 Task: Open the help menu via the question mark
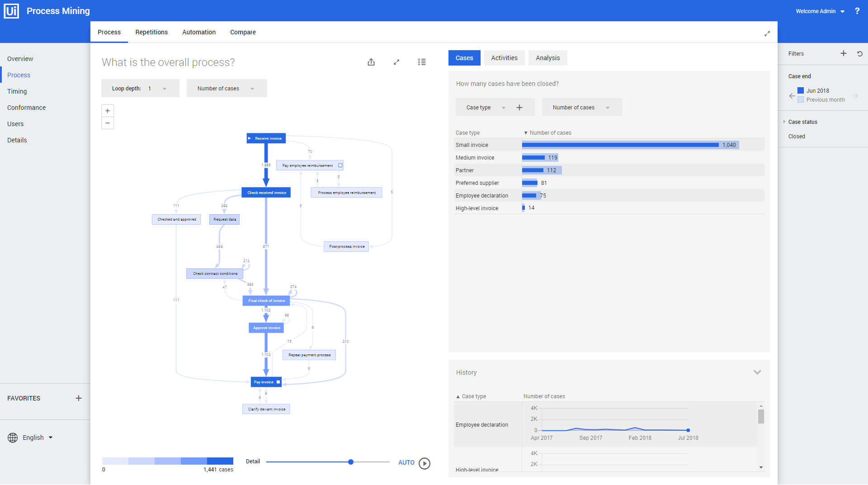click(857, 11)
